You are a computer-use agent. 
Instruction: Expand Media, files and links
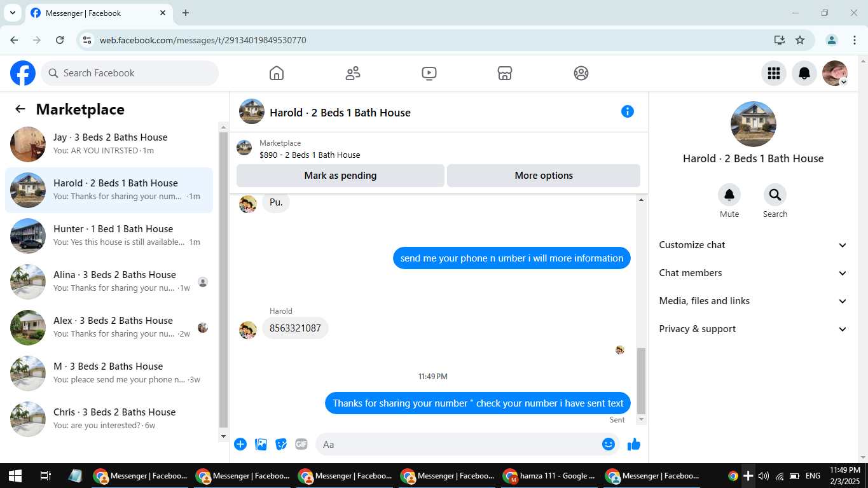pyautogui.click(x=753, y=301)
